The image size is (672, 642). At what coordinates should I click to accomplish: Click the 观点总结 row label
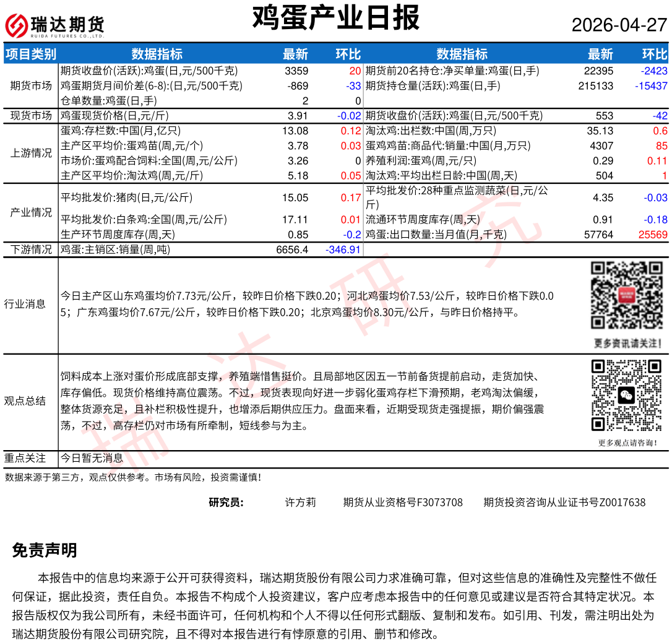point(25,401)
